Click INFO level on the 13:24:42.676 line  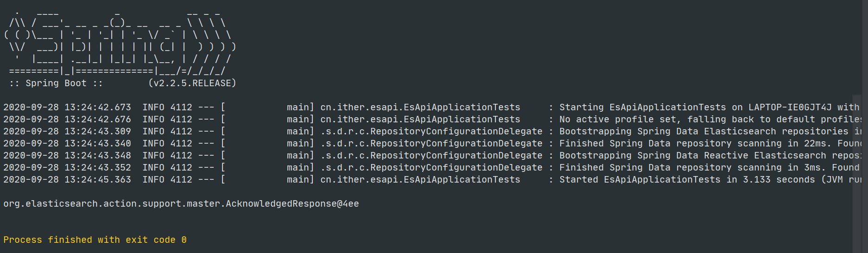(153, 120)
